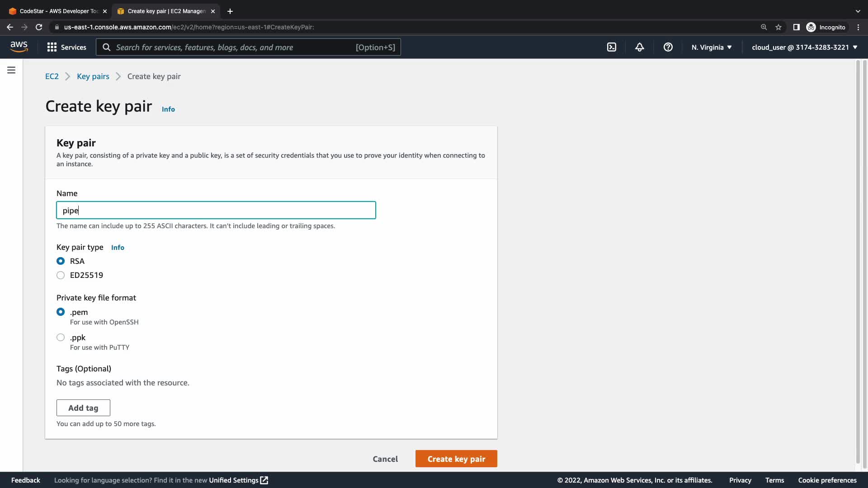The image size is (868, 488).
Task: Open the help question mark icon
Action: click(x=668, y=47)
